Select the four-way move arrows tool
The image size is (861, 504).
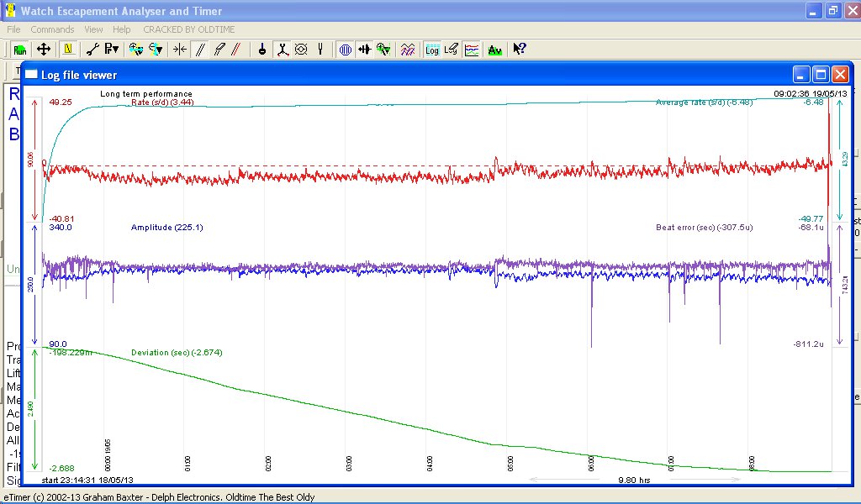click(43, 50)
